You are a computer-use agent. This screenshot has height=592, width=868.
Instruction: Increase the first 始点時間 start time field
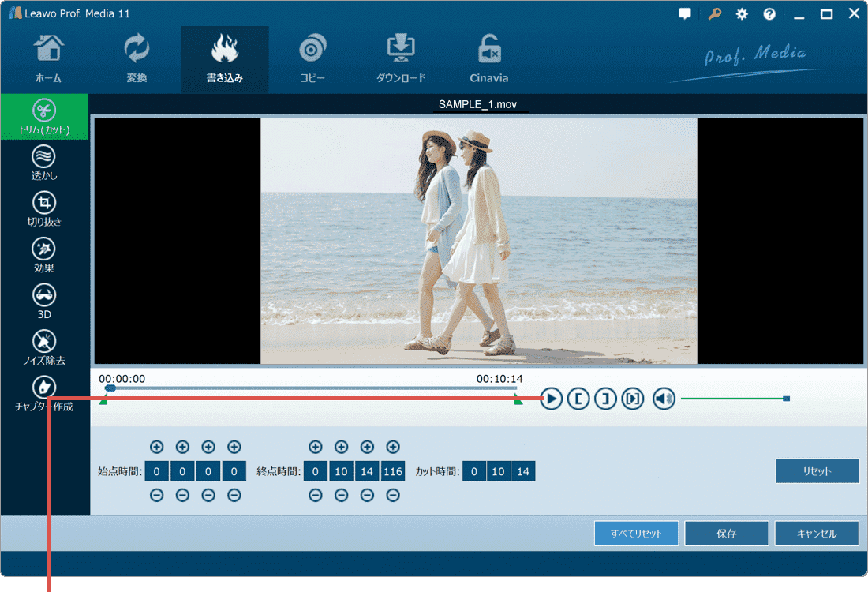156,448
